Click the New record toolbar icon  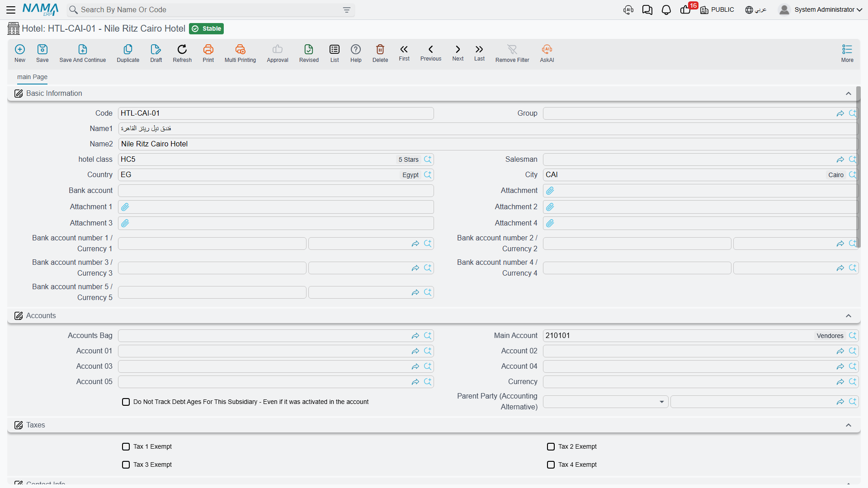tap(20, 53)
